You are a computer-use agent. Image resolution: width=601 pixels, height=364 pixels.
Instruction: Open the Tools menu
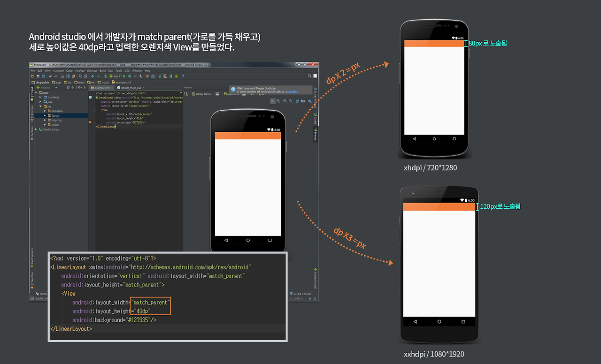pos(119,70)
